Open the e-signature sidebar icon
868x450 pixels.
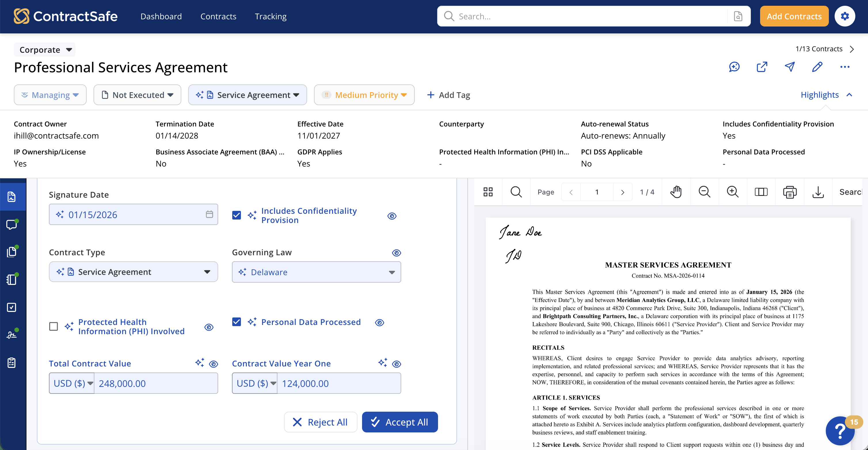click(x=12, y=335)
